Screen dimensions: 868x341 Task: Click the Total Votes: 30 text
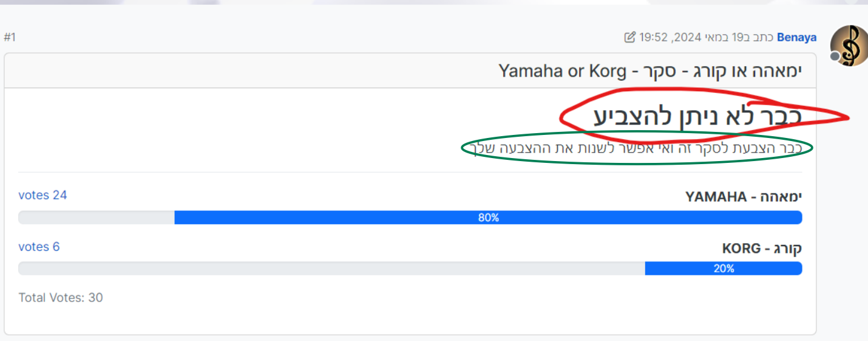click(x=61, y=298)
